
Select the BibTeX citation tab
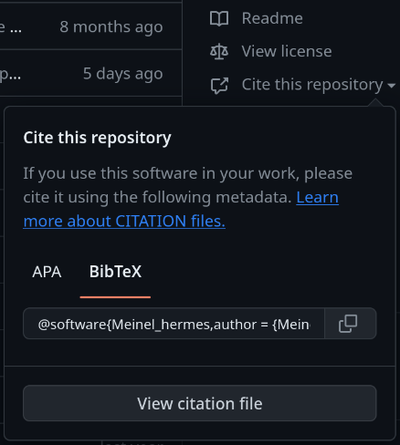(115, 272)
